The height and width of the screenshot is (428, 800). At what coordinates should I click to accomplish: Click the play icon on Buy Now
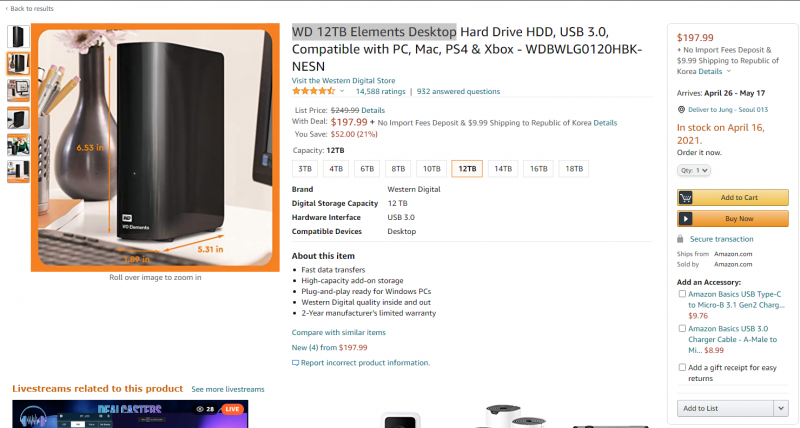click(686, 218)
